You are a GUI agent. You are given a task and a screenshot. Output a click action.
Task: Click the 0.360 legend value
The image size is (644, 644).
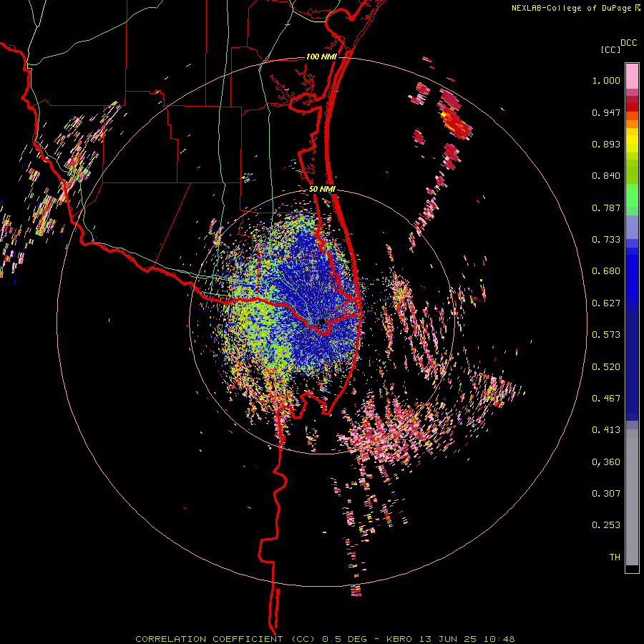point(606,462)
